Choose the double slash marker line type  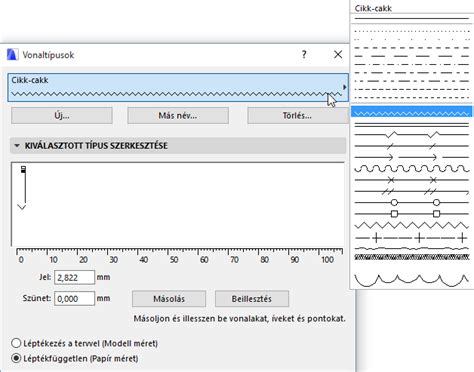[412, 191]
